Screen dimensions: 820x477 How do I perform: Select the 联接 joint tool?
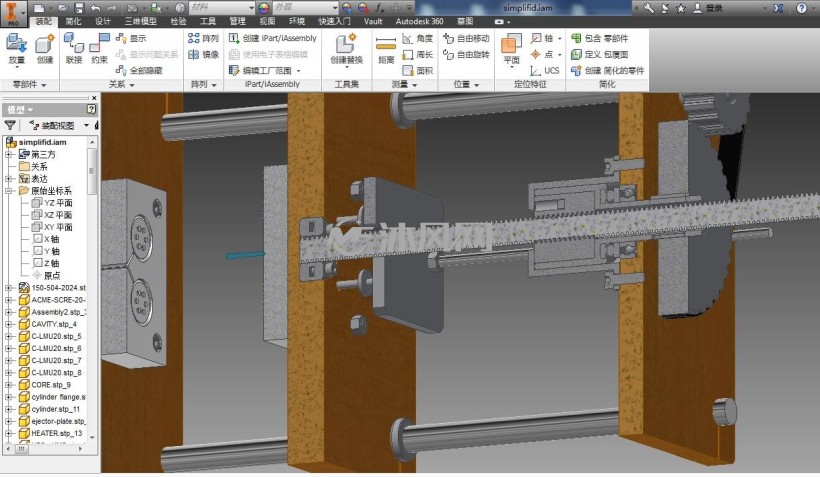pyautogui.click(x=74, y=50)
